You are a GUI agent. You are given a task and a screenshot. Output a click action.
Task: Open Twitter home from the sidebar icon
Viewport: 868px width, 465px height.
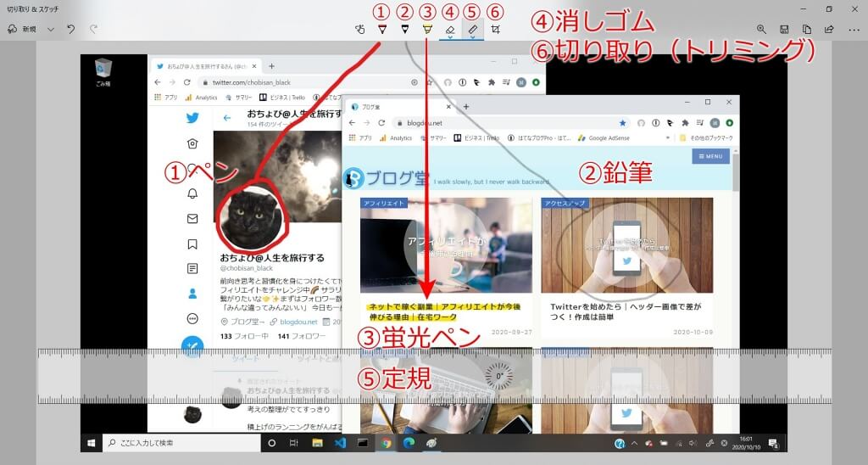click(192, 143)
